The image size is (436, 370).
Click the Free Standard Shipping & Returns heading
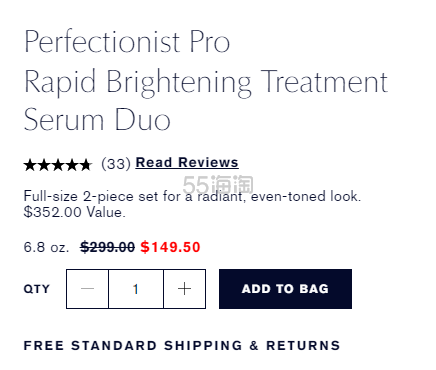click(182, 345)
